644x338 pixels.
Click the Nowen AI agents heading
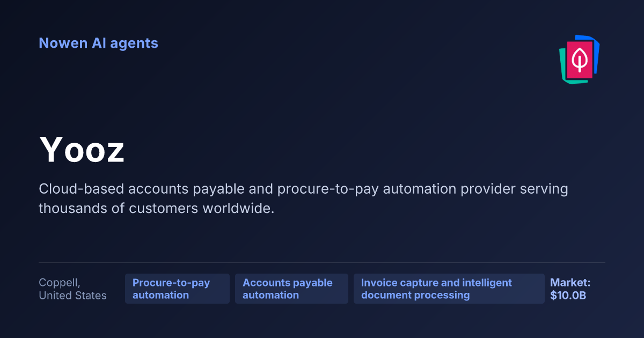coord(98,43)
